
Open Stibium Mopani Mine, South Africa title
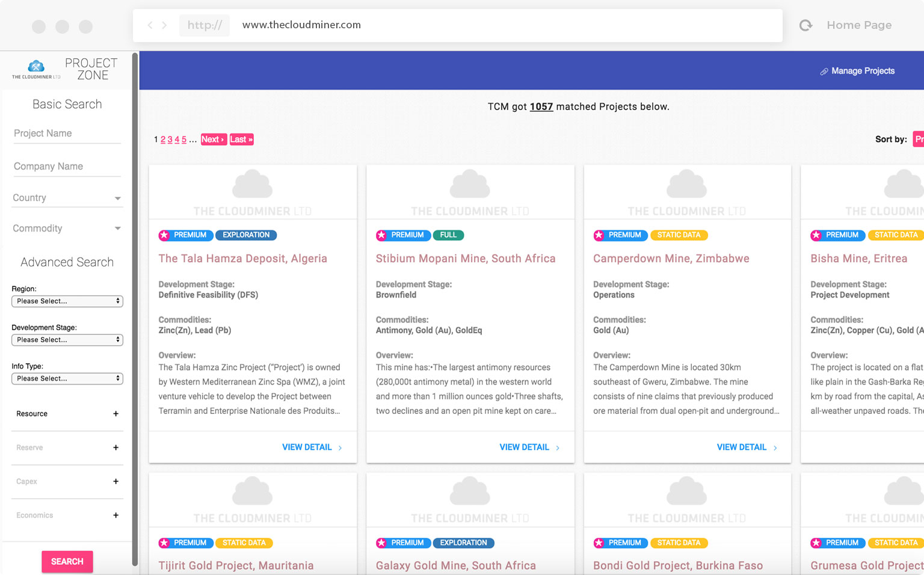click(466, 259)
